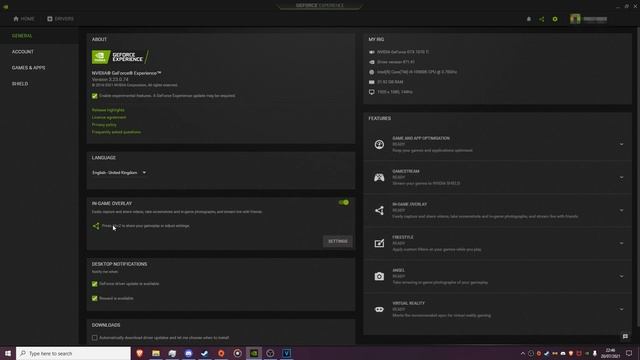The image size is (640, 360).
Task: Open the feedback icon at bottom right
Action: point(625,336)
